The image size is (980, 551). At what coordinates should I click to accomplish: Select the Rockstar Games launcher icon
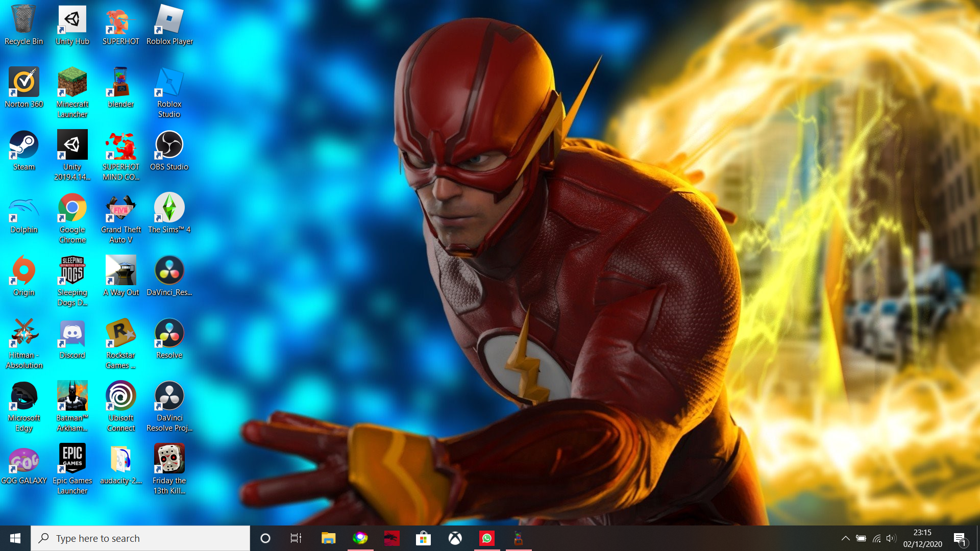tap(120, 344)
